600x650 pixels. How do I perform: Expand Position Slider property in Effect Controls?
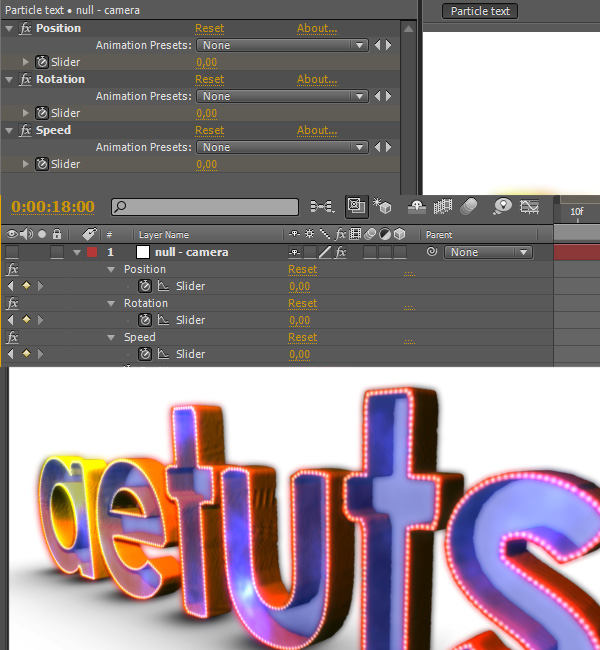point(26,62)
